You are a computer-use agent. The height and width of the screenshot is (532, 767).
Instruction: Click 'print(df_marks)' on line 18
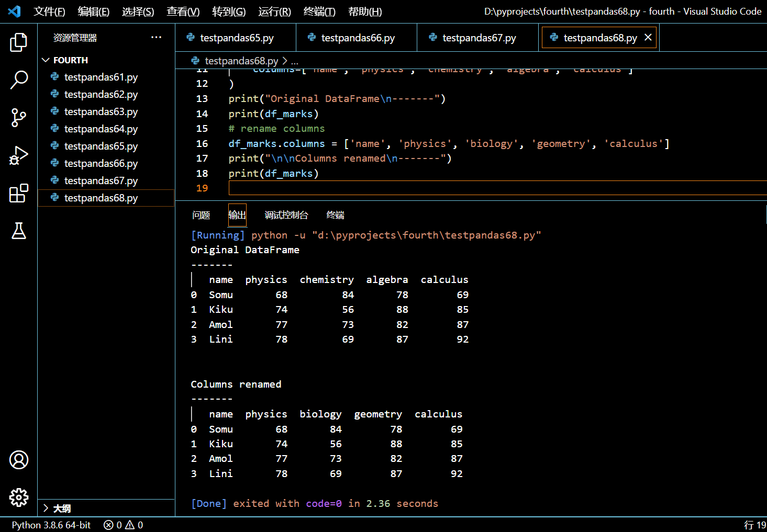click(x=273, y=173)
